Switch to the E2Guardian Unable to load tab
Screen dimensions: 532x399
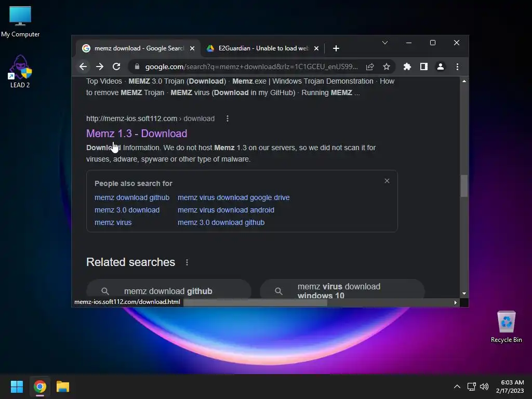point(262,48)
